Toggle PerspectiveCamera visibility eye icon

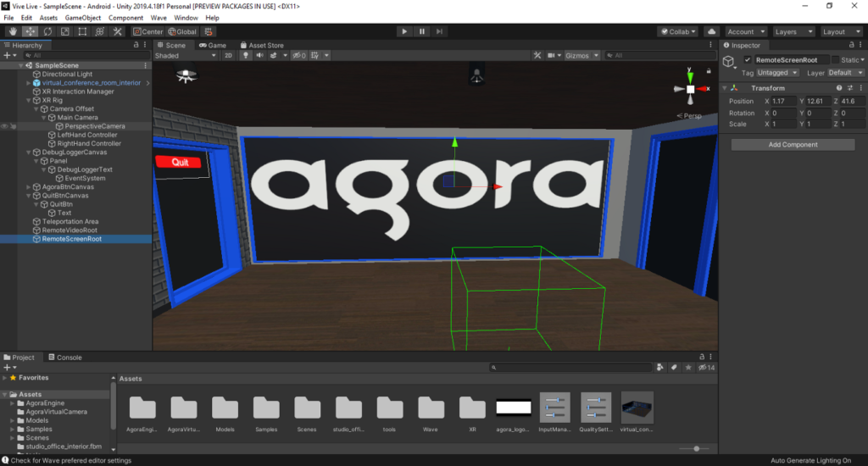[4, 126]
